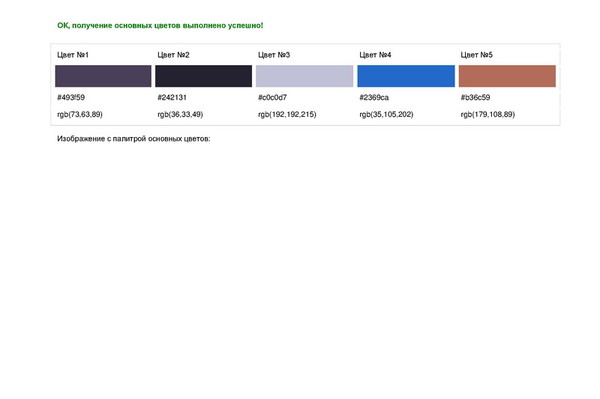The image size is (600, 399).
Task: Click the Цвет №1 label
Action: coord(73,55)
